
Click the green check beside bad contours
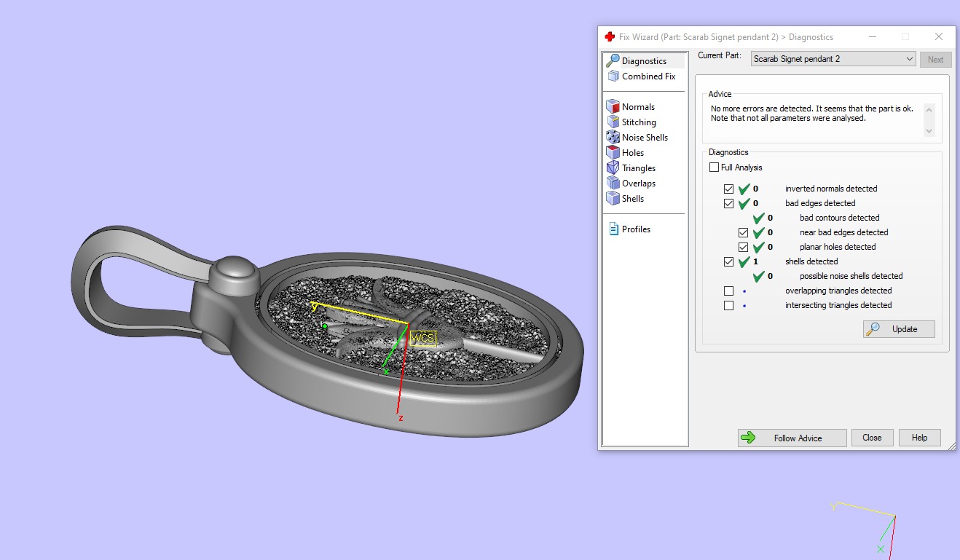[x=758, y=218]
